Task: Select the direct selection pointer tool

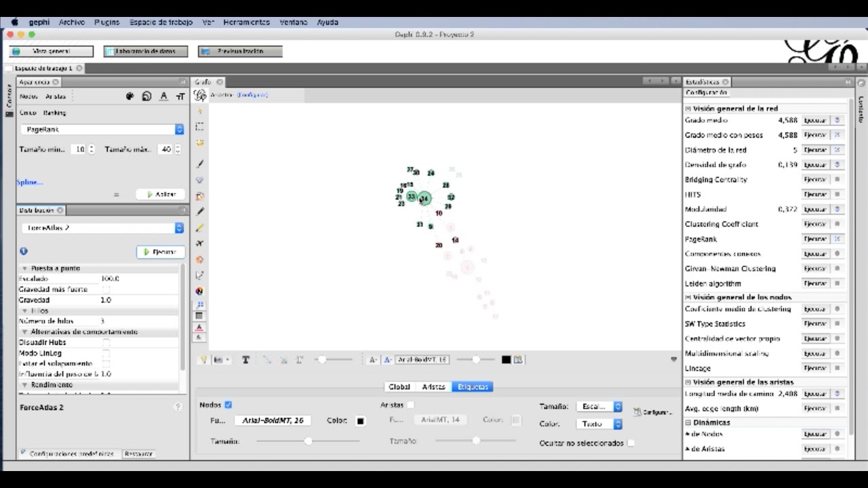Action: [x=199, y=110]
